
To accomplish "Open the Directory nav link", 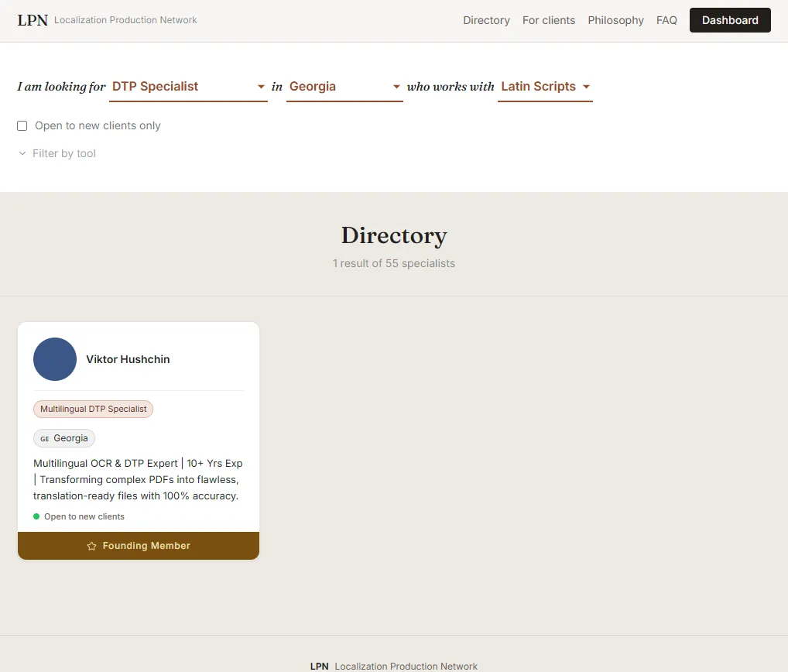I will point(486,20).
